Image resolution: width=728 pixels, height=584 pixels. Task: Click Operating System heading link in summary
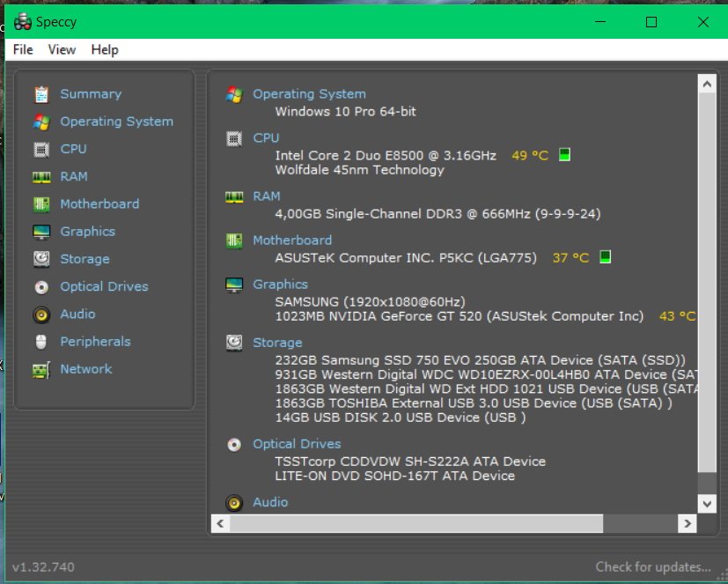point(309,94)
